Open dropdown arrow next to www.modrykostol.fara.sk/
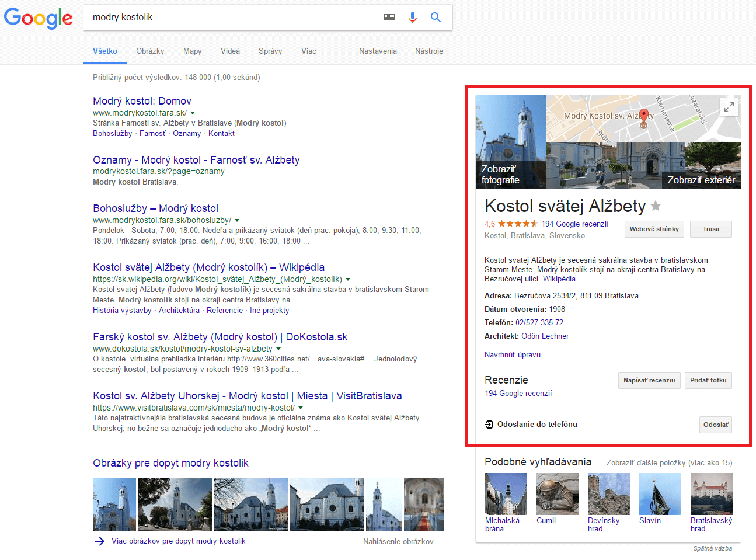Screen dimensions: 756x560 (x=193, y=113)
